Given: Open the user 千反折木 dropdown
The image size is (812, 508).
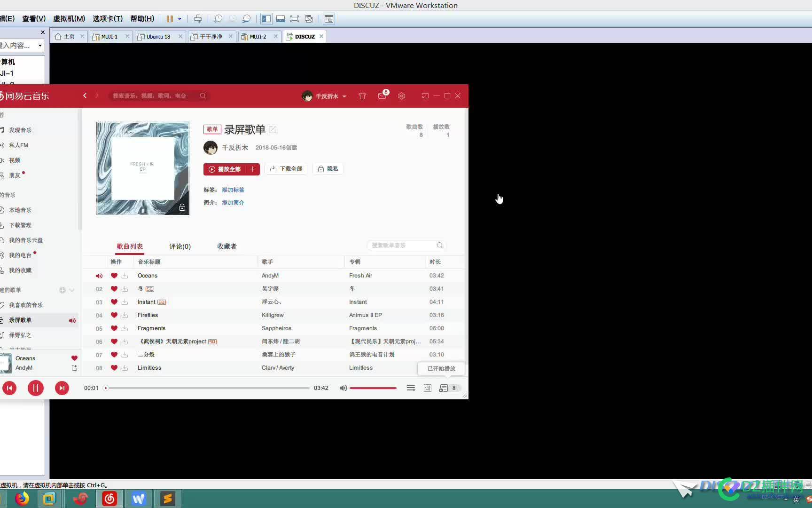Looking at the screenshot, I should (x=324, y=96).
